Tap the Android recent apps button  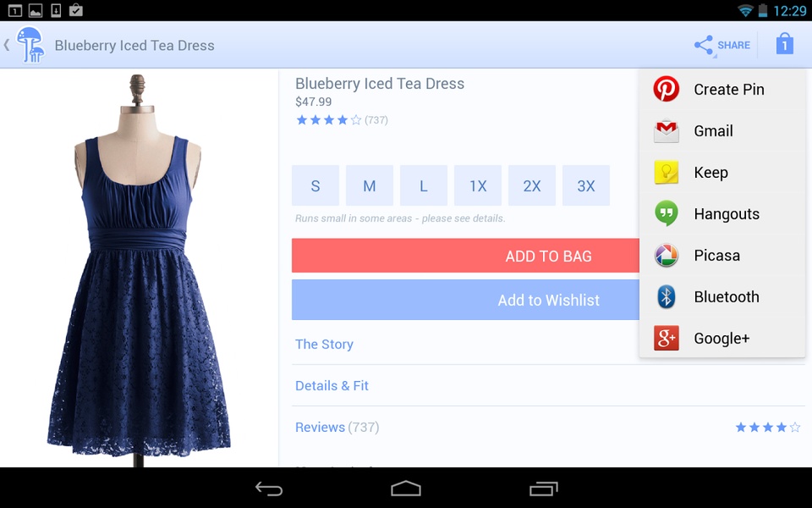(543, 489)
